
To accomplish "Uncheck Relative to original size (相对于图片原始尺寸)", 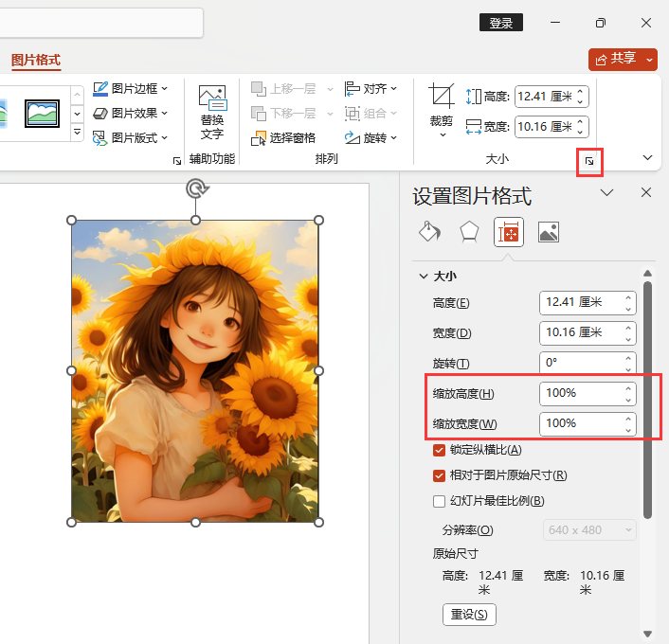I will click(439, 475).
